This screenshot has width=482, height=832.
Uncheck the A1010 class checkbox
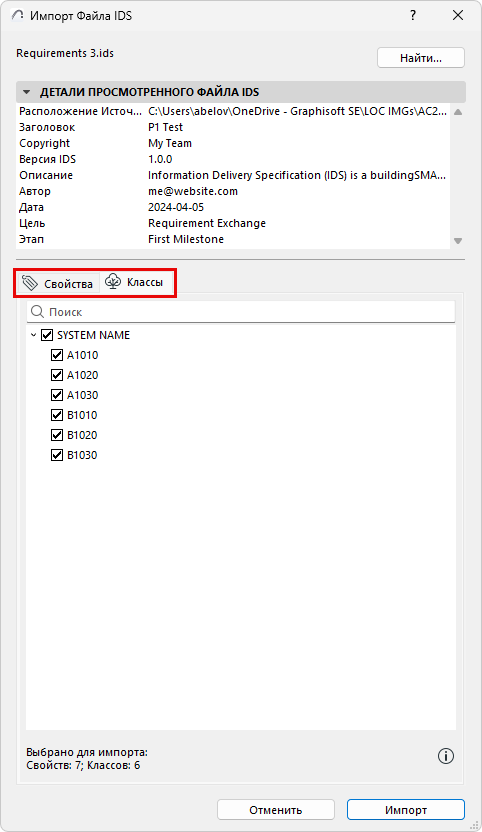[57, 355]
